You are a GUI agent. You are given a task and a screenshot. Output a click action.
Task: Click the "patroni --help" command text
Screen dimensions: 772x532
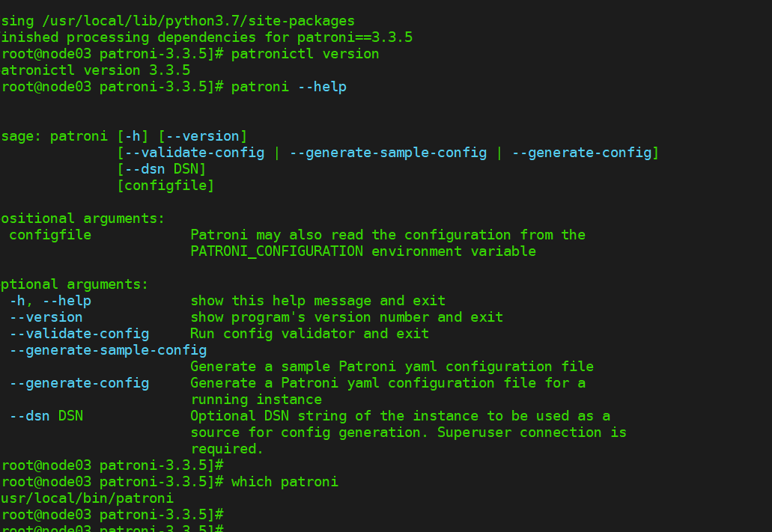pyautogui.click(x=288, y=87)
